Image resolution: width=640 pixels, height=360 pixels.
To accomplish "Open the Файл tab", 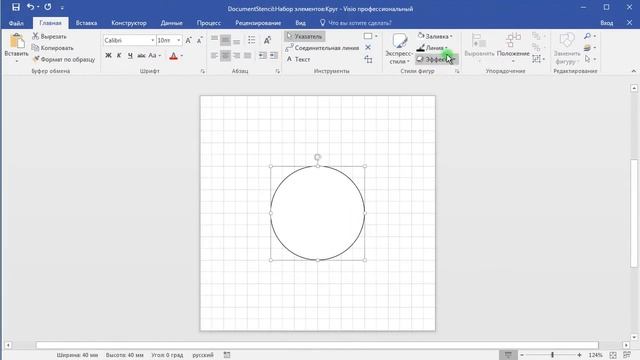I will tap(16, 23).
